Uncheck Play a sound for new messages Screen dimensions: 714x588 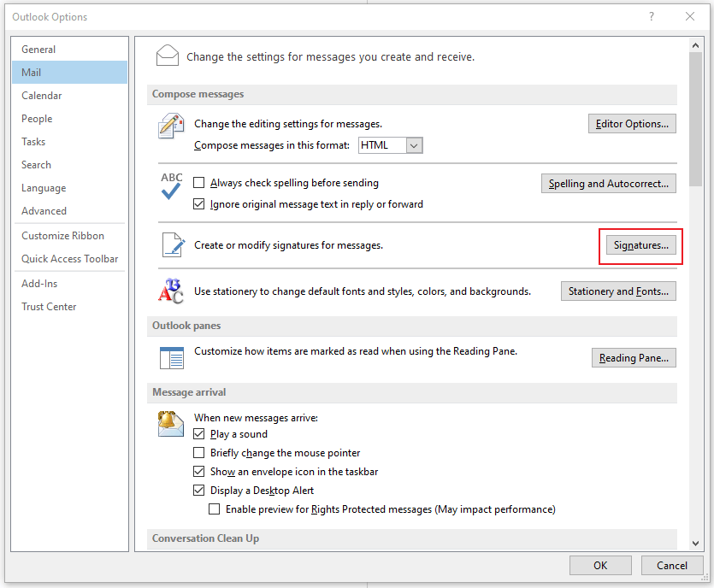pyautogui.click(x=198, y=433)
